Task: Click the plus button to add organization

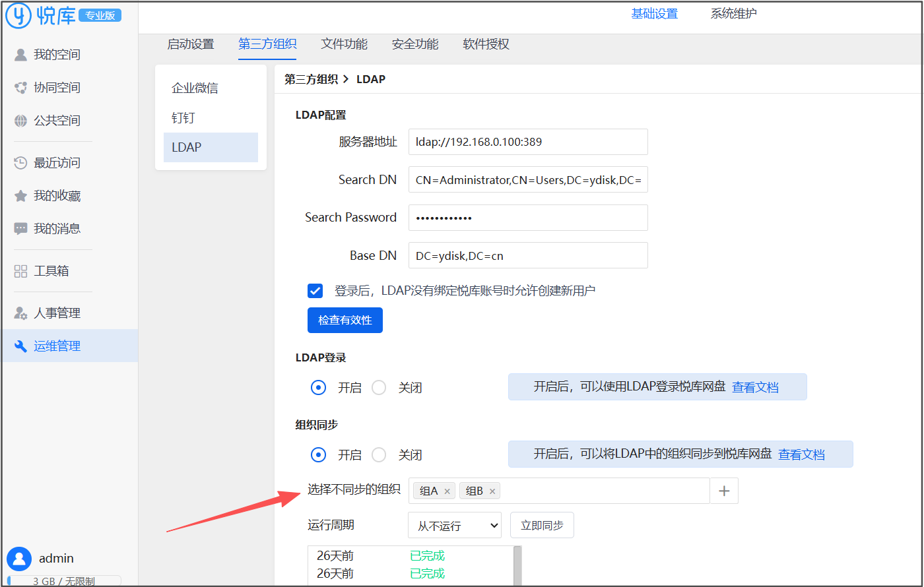Action: click(x=724, y=491)
